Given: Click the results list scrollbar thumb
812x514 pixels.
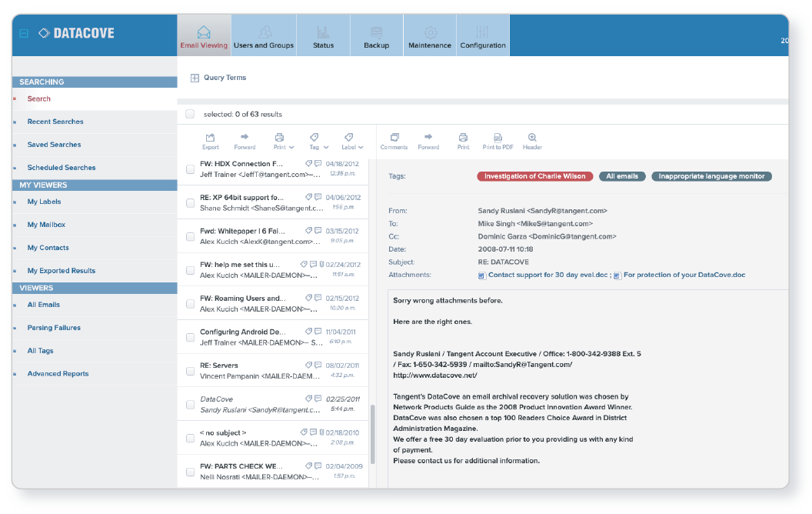Looking at the screenshot, I should 372,434.
